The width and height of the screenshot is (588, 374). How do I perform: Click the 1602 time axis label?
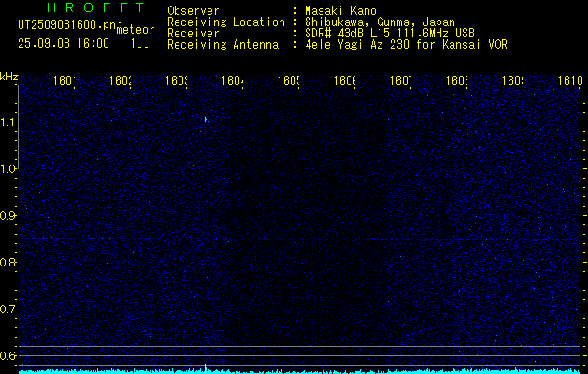click(121, 80)
